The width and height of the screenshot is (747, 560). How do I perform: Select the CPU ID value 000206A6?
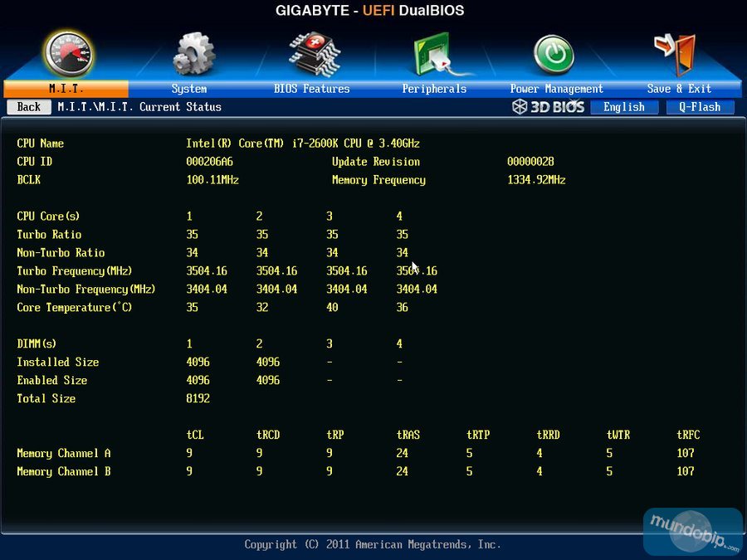[210, 162]
